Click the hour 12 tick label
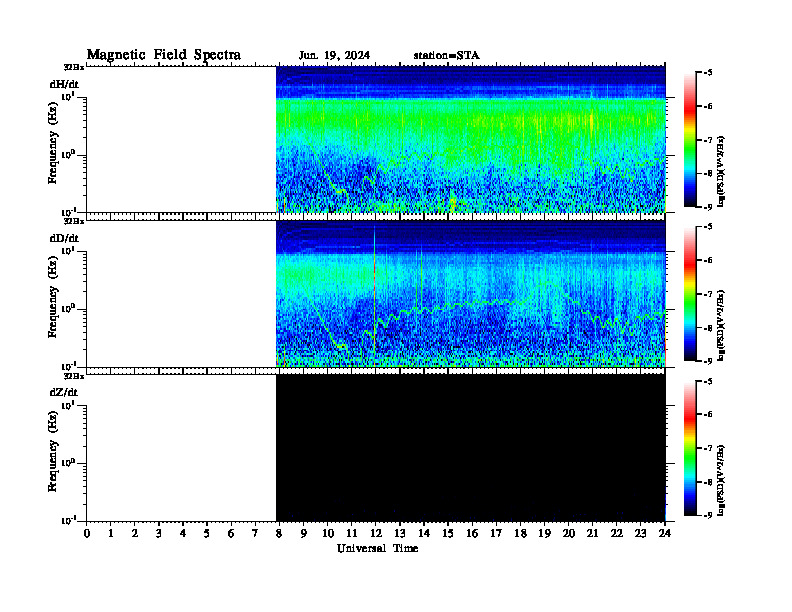Image resolution: width=792 pixels, height=612 pixels. tap(376, 534)
